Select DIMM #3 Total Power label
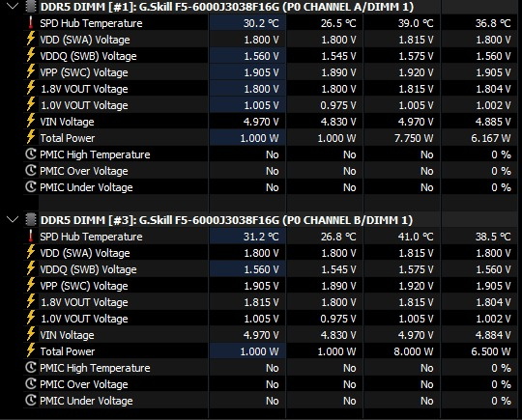 pyautogui.click(x=68, y=351)
